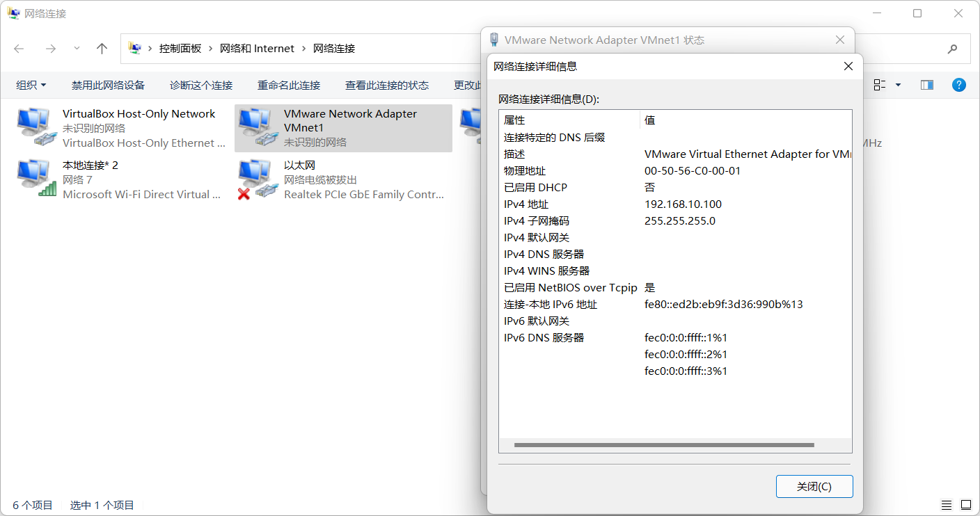Toggle the preview pane icon
The image size is (980, 516).
[x=927, y=85]
